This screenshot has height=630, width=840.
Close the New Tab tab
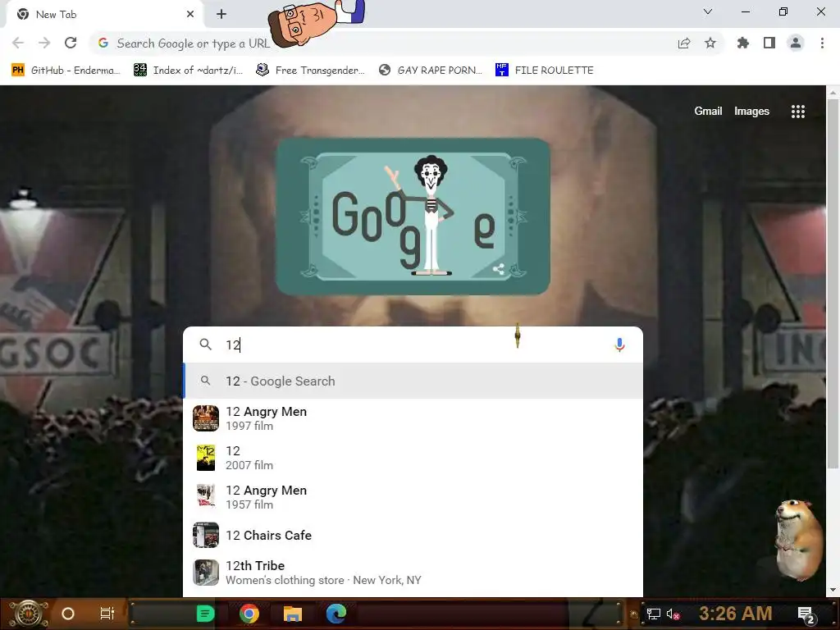(190, 15)
